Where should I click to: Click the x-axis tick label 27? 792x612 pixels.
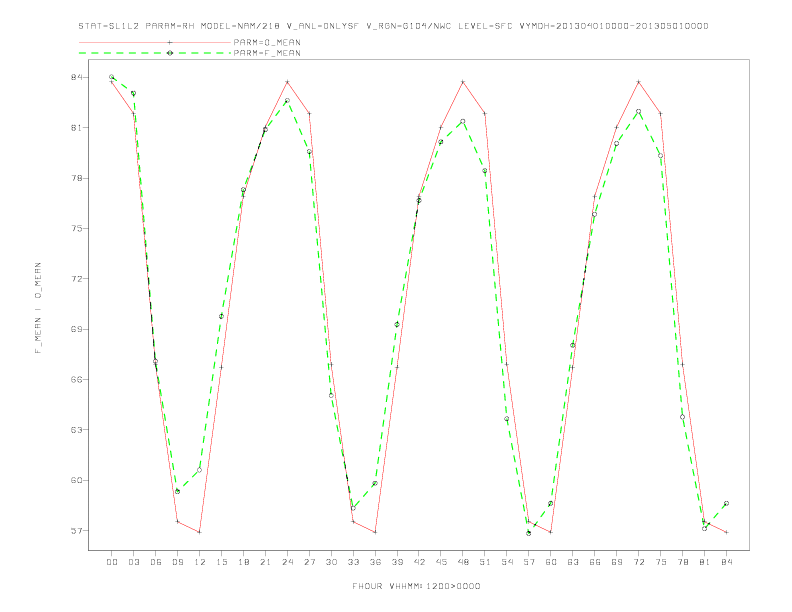[309, 562]
